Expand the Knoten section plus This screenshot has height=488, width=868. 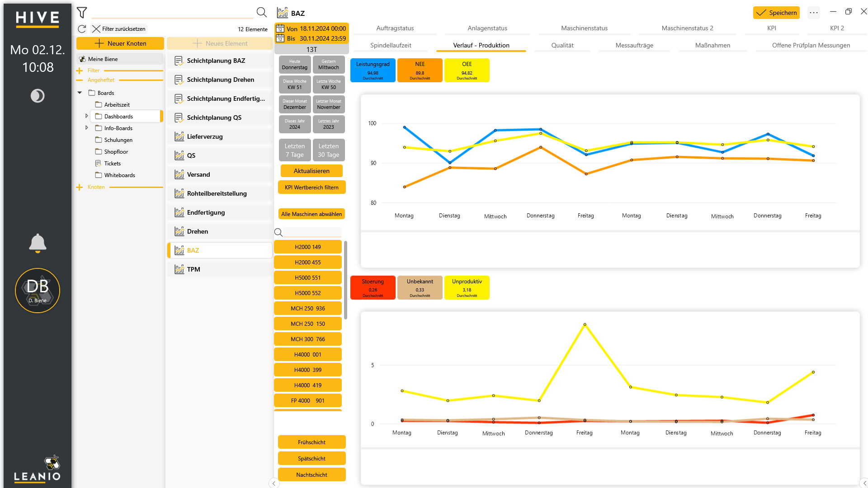(80, 187)
